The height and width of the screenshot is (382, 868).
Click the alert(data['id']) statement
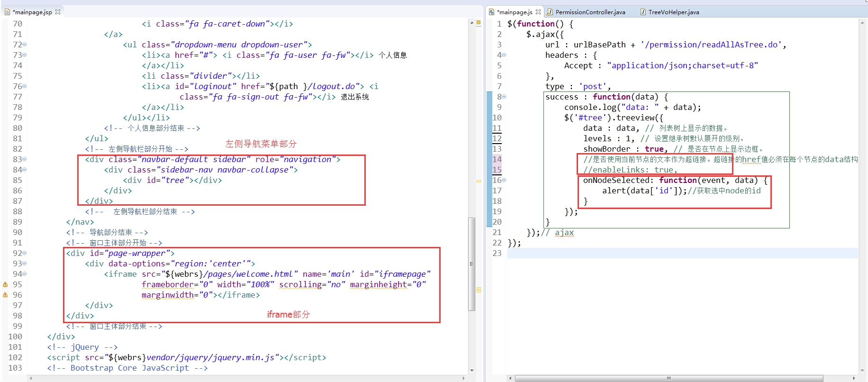pyautogui.click(x=645, y=191)
